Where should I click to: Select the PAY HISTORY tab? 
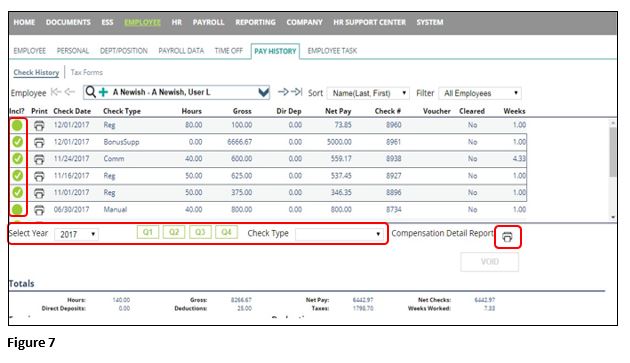(275, 51)
